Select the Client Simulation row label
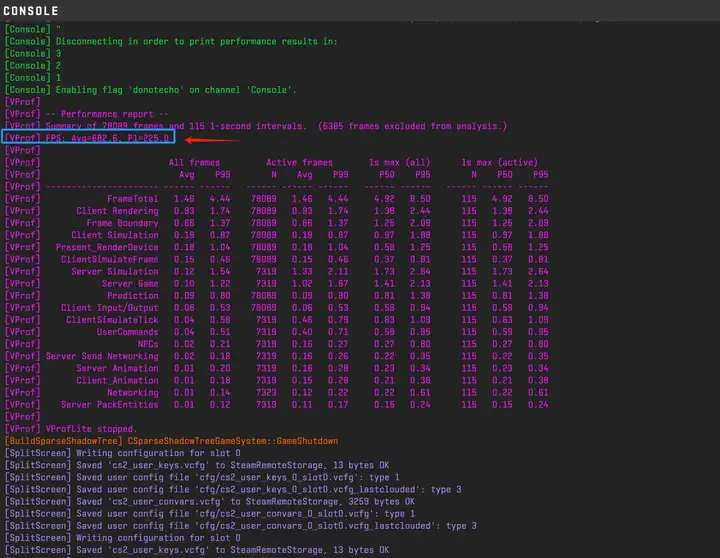Viewport: 720px width, 558px height. [115, 235]
